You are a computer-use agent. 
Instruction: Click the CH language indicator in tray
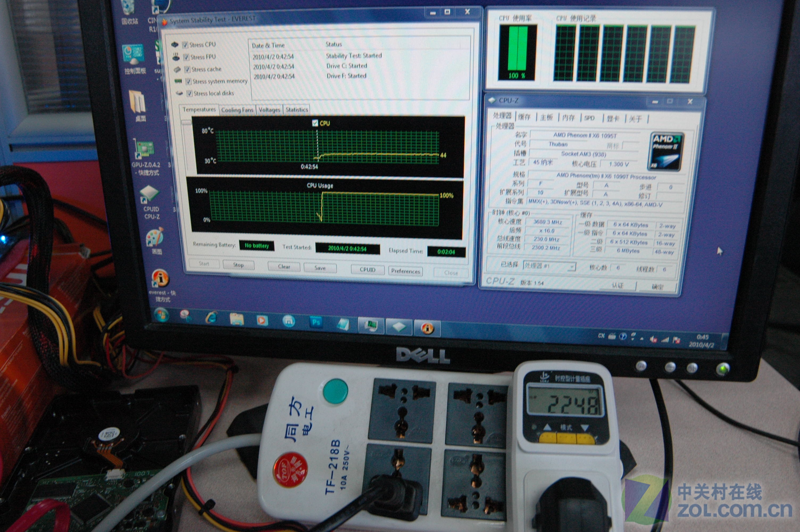601,335
